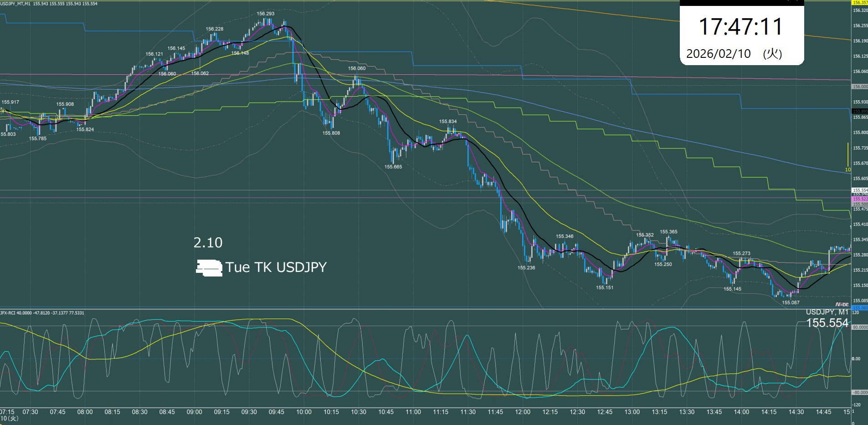
Task: Click the 156.293 swing high price label
Action: 265,14
